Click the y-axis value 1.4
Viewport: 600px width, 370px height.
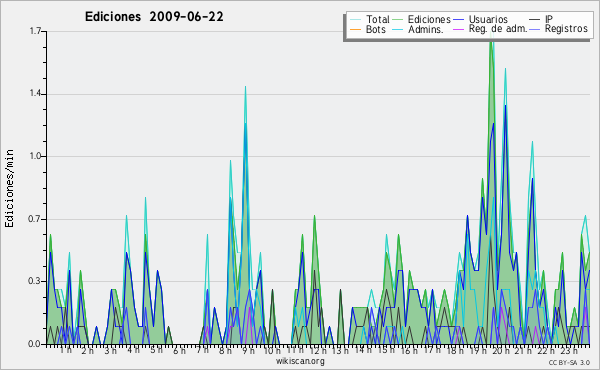click(x=35, y=94)
